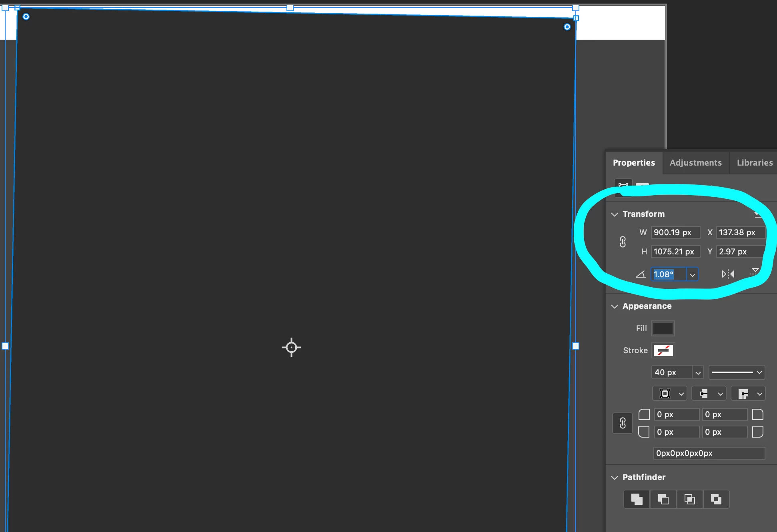The width and height of the screenshot is (777, 532).
Task: Click the bottom-right corner radius icon
Action: point(757,432)
